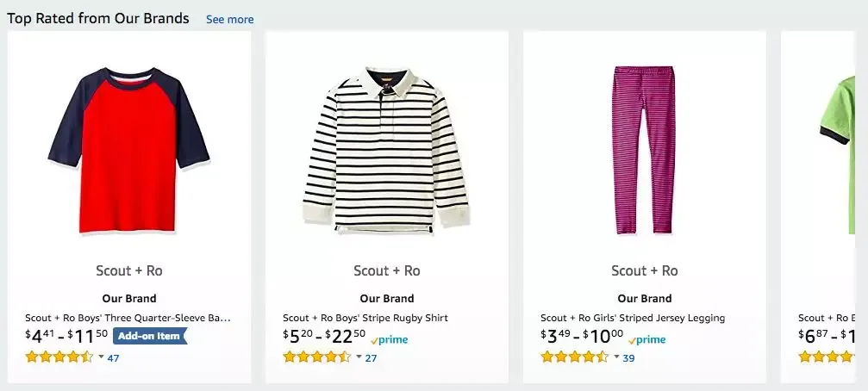Click the Add-on Item badge
The image size is (868, 391).
[149, 336]
